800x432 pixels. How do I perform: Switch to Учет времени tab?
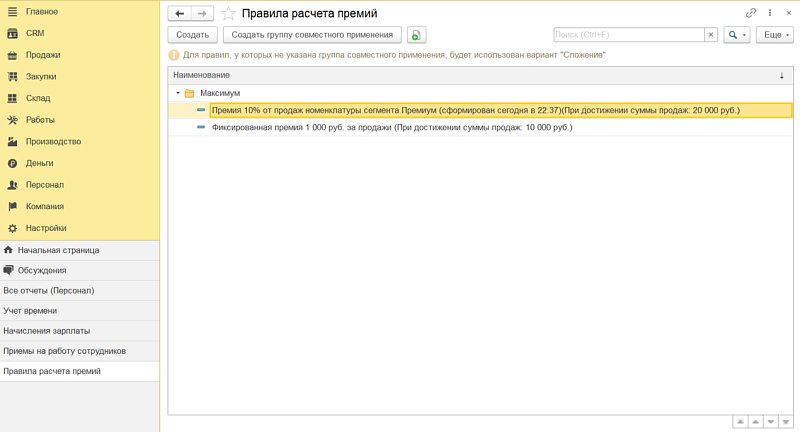tap(80, 311)
